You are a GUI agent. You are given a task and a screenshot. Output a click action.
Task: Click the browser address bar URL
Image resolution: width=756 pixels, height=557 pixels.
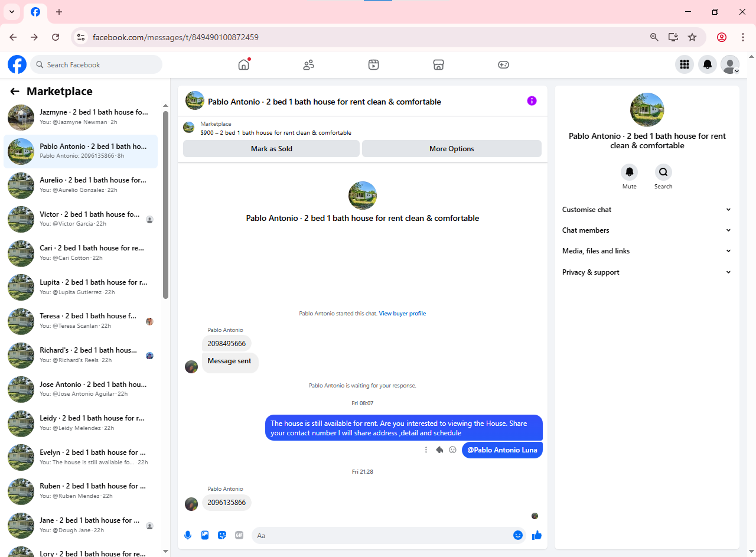tap(175, 37)
